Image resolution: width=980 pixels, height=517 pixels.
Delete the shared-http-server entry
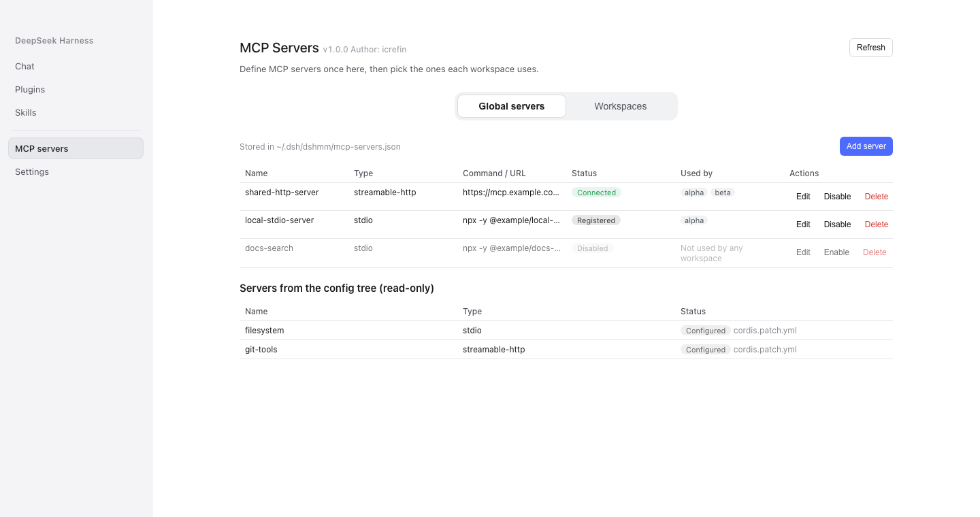pos(877,197)
